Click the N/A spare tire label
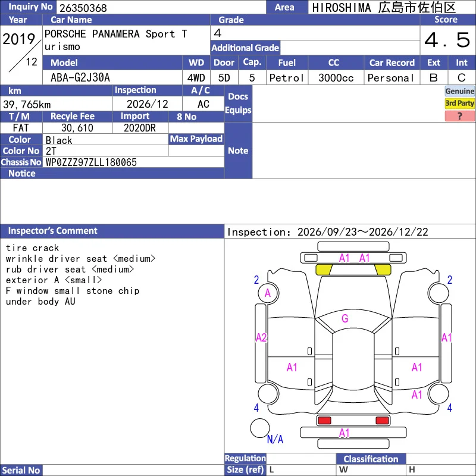This screenshot has height=476, width=476. coord(275,439)
